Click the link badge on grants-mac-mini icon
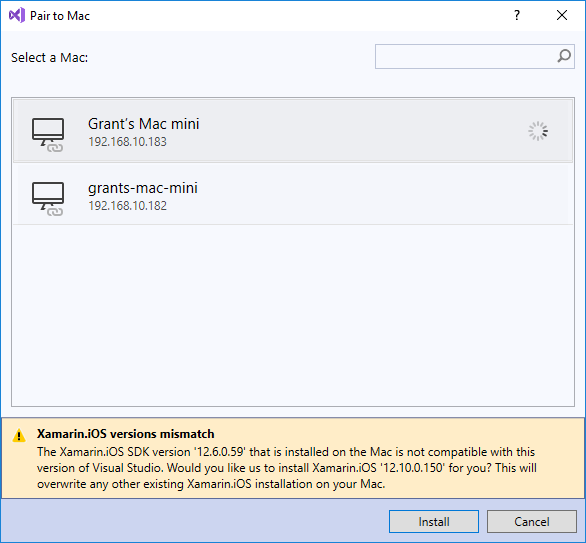 55,212
